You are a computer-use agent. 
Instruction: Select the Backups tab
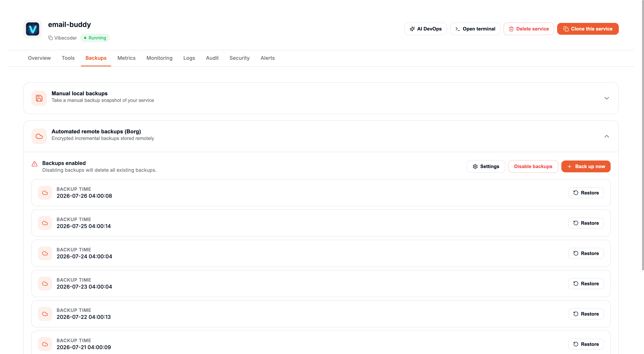(x=96, y=58)
